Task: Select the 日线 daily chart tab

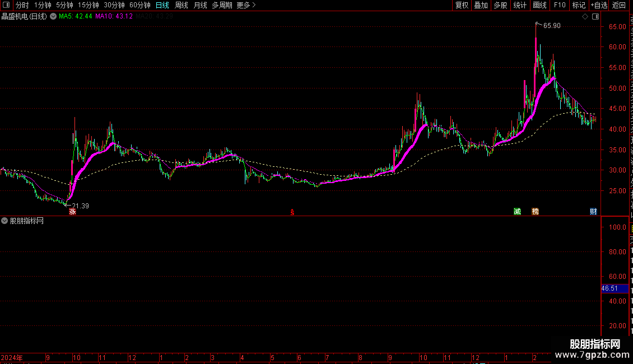Action: 162,5
